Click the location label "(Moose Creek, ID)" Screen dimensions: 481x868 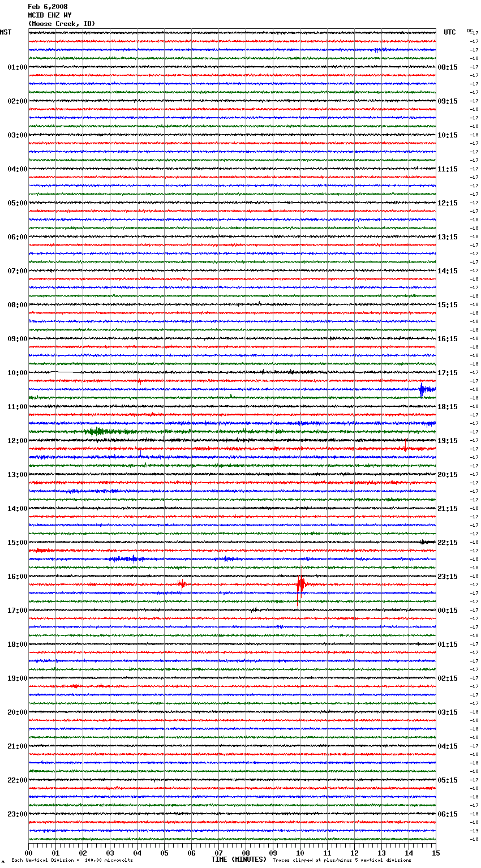pos(62,24)
